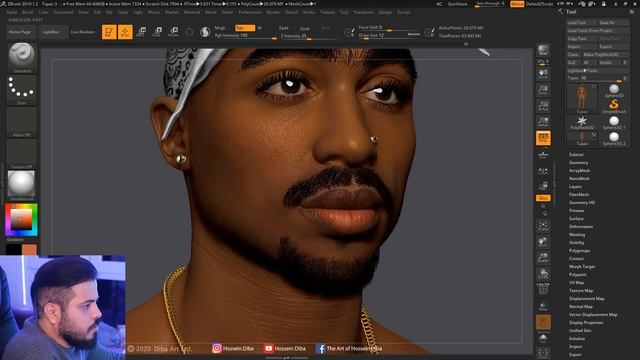Click the Make PolyMesh3D button
Image resolution: width=640 pixels, height=360 pixels.
click(x=605, y=55)
